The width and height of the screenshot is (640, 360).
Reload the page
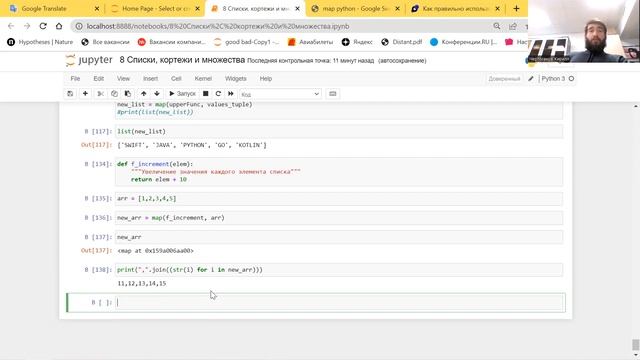coord(43,26)
